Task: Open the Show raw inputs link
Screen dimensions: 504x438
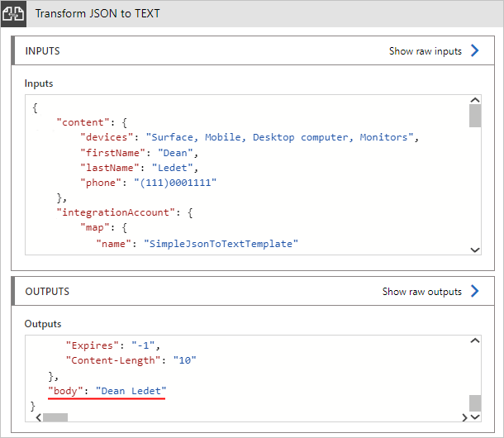Action: pos(426,51)
